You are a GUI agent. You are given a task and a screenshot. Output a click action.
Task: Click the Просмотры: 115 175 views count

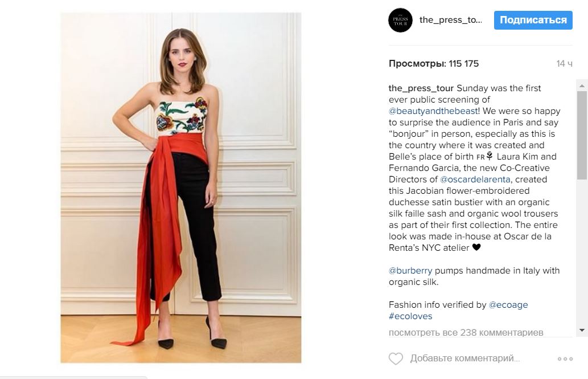[x=434, y=63]
